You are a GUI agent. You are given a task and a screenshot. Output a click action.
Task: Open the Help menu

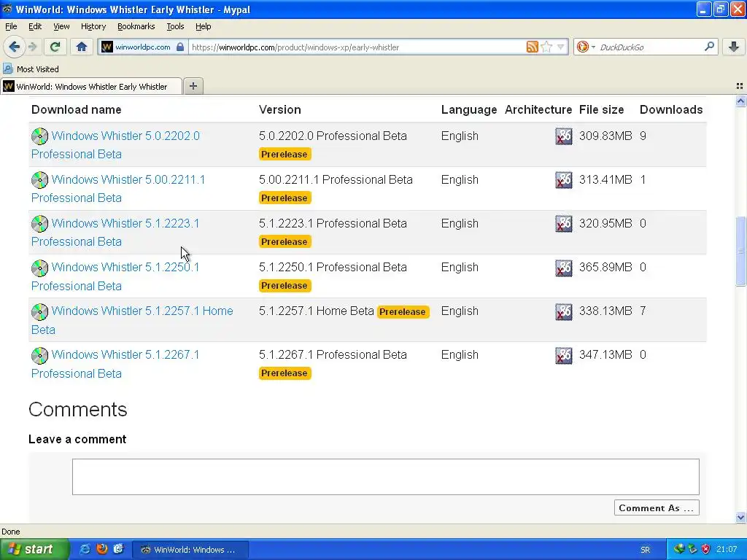(204, 26)
